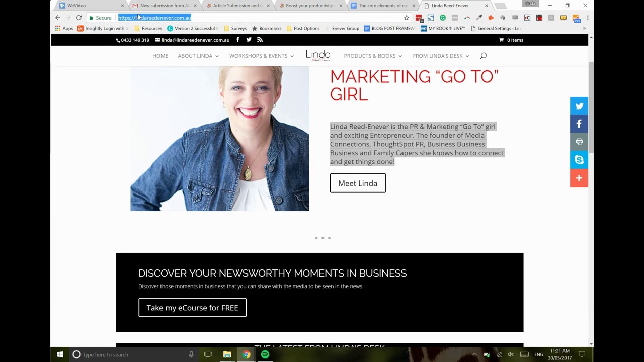Bookmark this page with star icon
The width and height of the screenshot is (644, 362).
click(407, 18)
